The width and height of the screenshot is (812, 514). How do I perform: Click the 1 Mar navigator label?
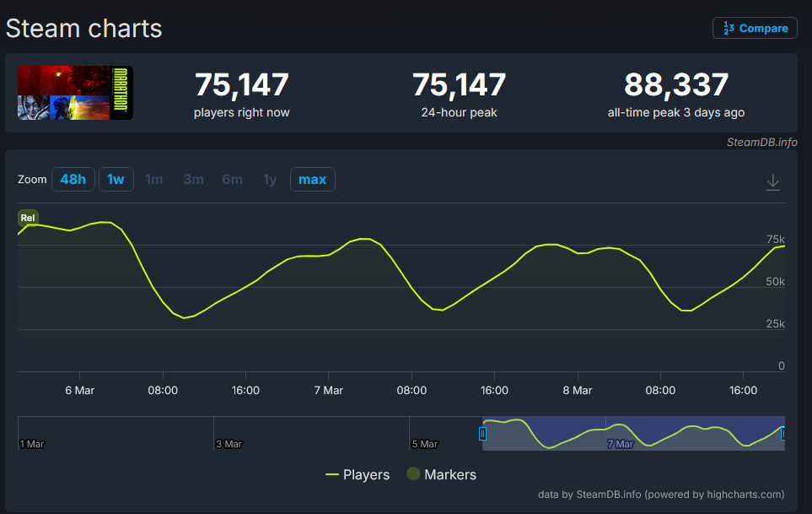[x=32, y=444]
